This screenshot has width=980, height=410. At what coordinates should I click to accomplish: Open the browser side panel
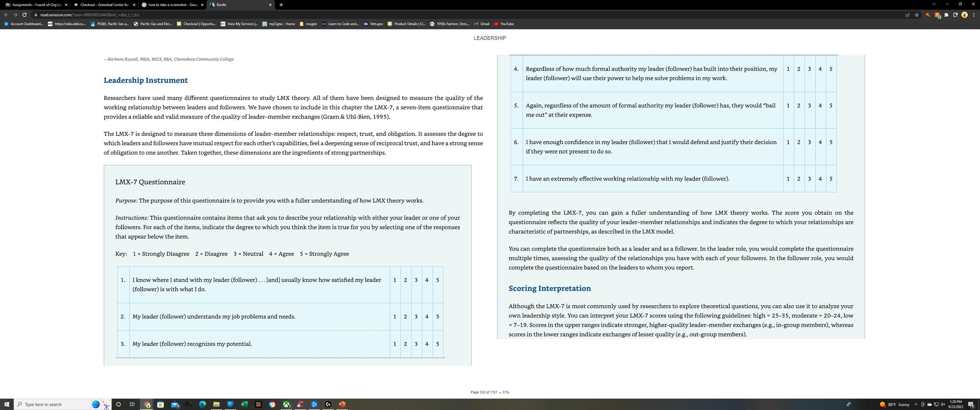pyautogui.click(x=955, y=15)
